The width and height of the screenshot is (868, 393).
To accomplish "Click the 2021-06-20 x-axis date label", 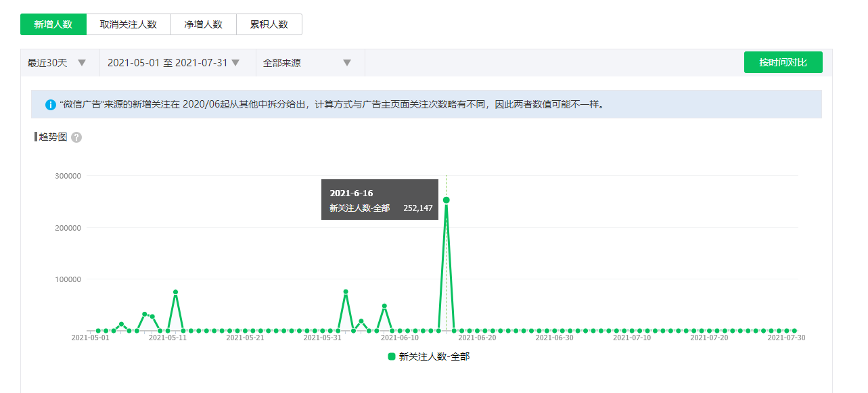I will (x=477, y=338).
